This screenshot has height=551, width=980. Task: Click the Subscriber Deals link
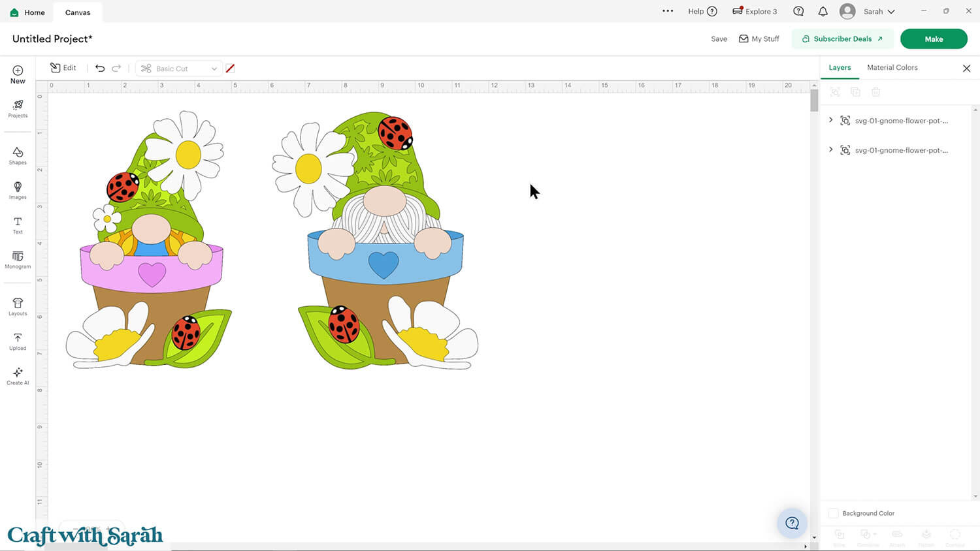coord(842,39)
